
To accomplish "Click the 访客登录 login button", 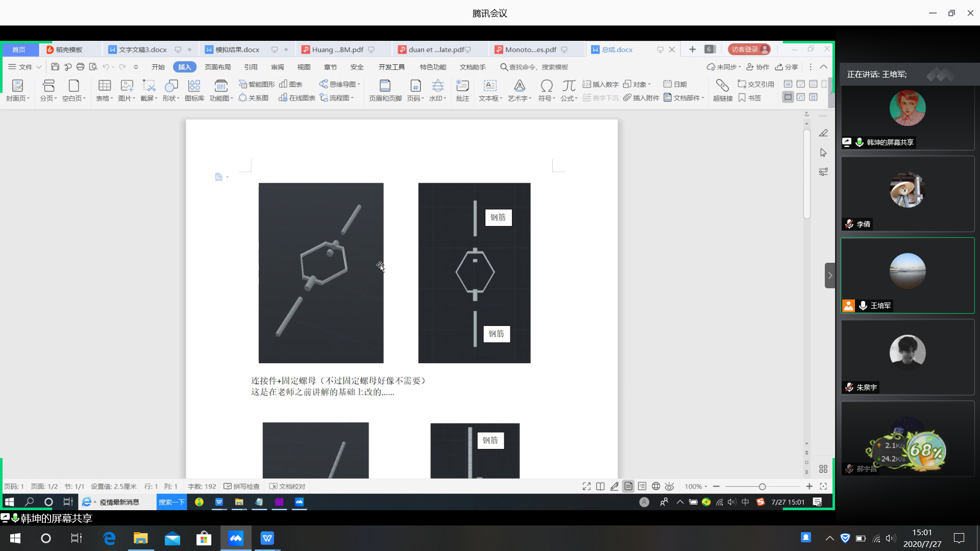I will tap(749, 49).
